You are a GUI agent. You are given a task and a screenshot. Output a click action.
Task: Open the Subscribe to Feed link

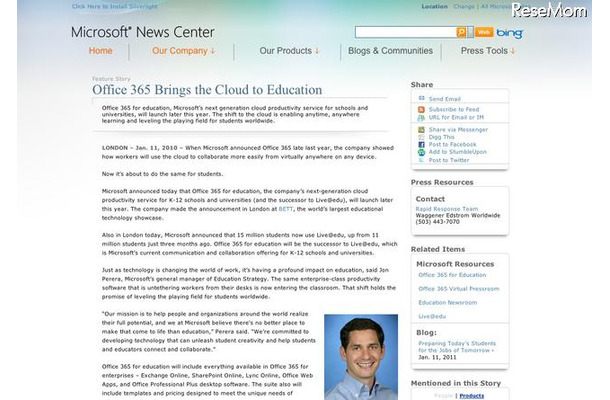[454, 109]
